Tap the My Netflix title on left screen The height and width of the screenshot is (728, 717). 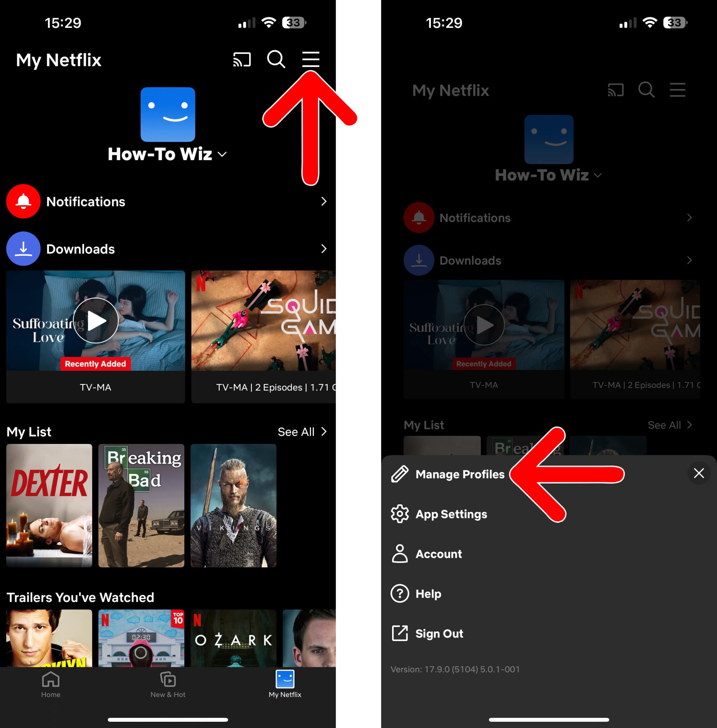tap(59, 60)
